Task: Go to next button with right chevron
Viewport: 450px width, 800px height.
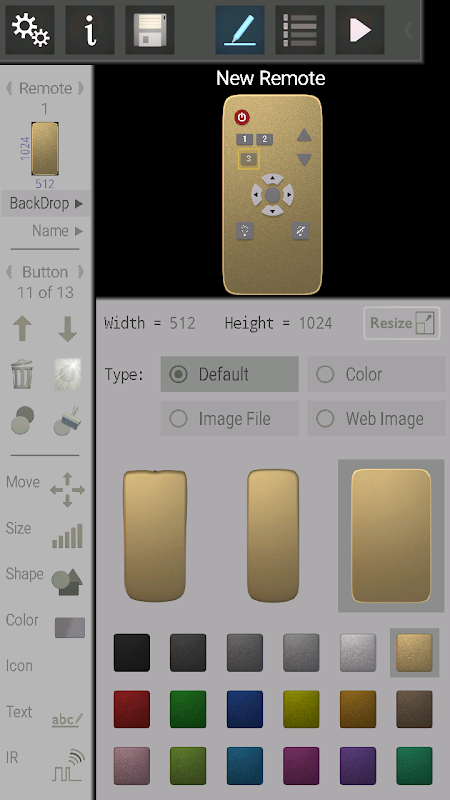Action: (81, 272)
